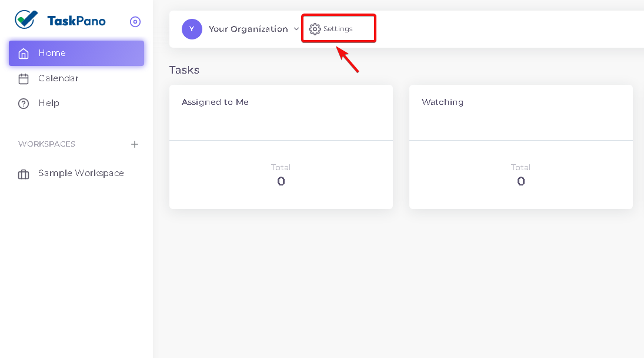Open the Assigned to Me card
The image size is (644, 358).
pyautogui.click(x=281, y=147)
